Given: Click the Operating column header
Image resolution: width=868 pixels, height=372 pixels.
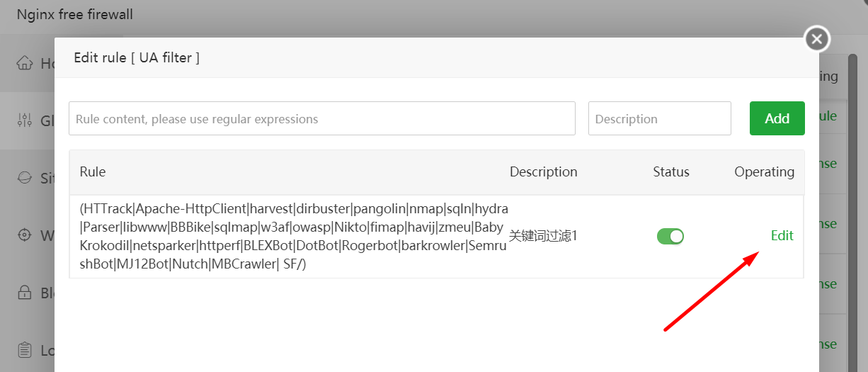Looking at the screenshot, I should pos(764,171).
